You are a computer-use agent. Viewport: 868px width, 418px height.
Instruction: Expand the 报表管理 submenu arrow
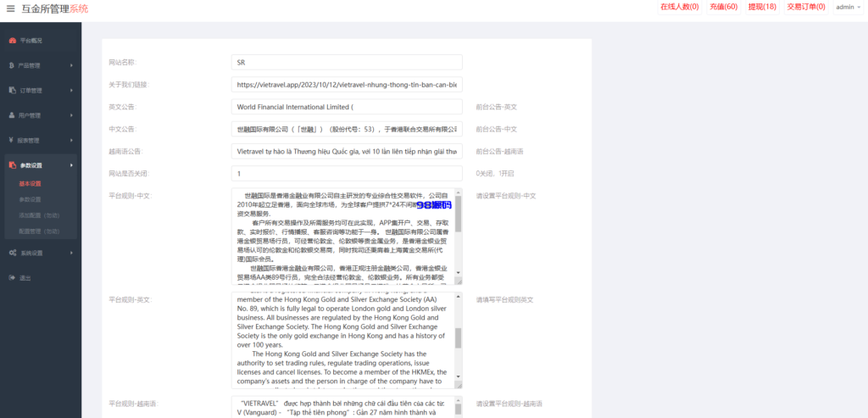pyautogui.click(x=71, y=140)
